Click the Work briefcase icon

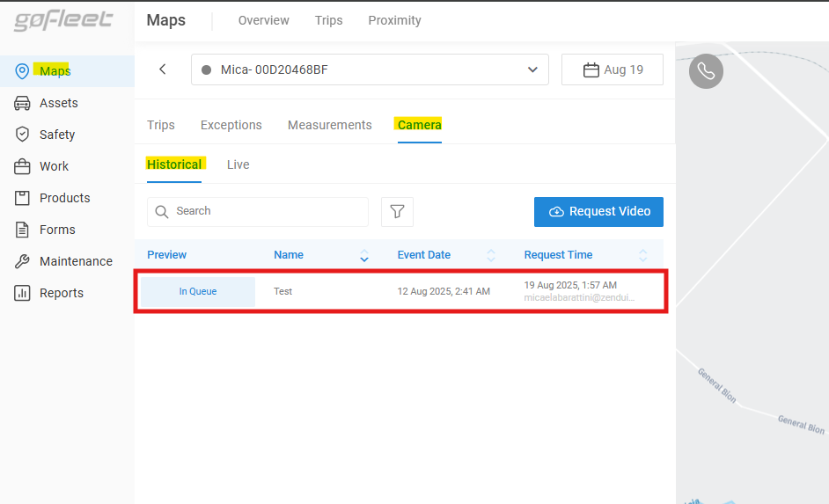(22, 166)
